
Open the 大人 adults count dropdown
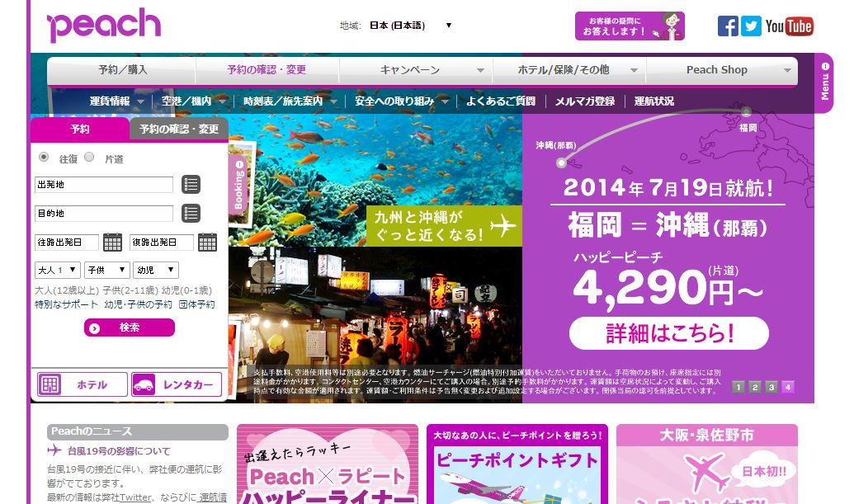click(58, 270)
